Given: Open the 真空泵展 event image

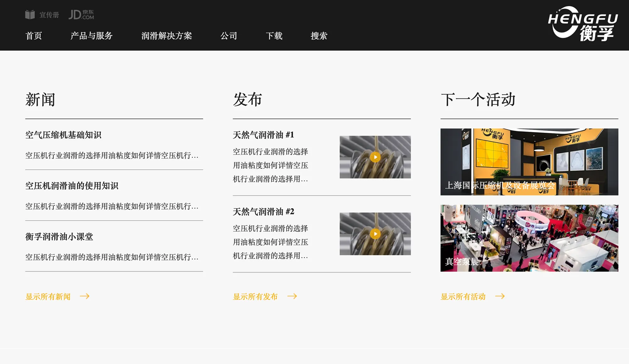Looking at the screenshot, I should point(529,238).
